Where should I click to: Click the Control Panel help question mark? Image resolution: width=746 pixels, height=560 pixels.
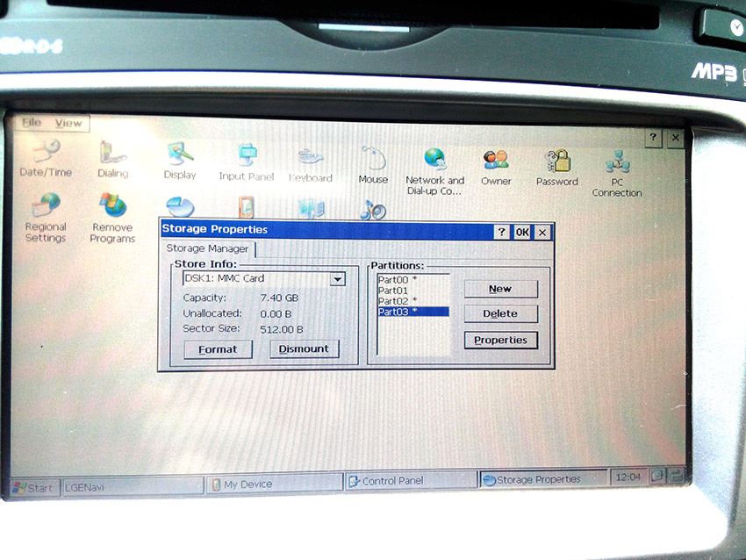tap(653, 138)
